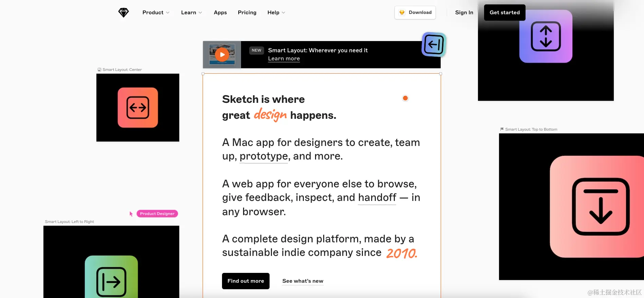The height and width of the screenshot is (298, 644).
Task: Click the blue right-to-left layout icon
Action: click(434, 44)
